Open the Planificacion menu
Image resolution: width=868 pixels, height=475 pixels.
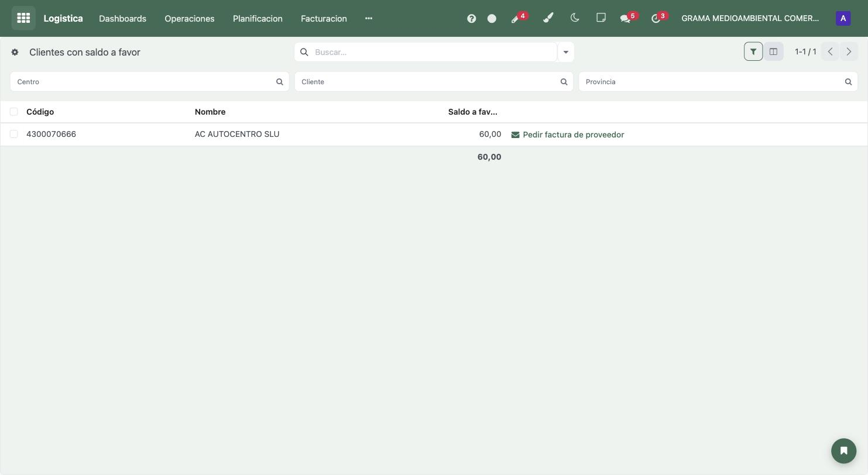coord(258,18)
